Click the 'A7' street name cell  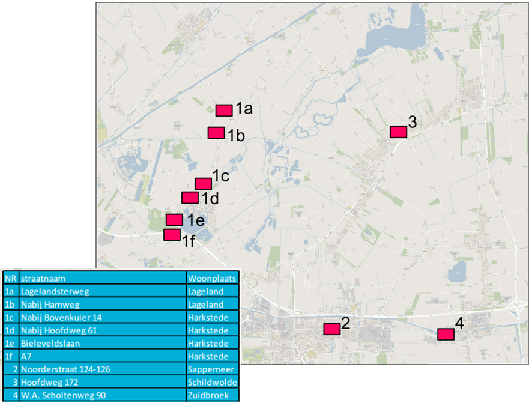pos(103,356)
